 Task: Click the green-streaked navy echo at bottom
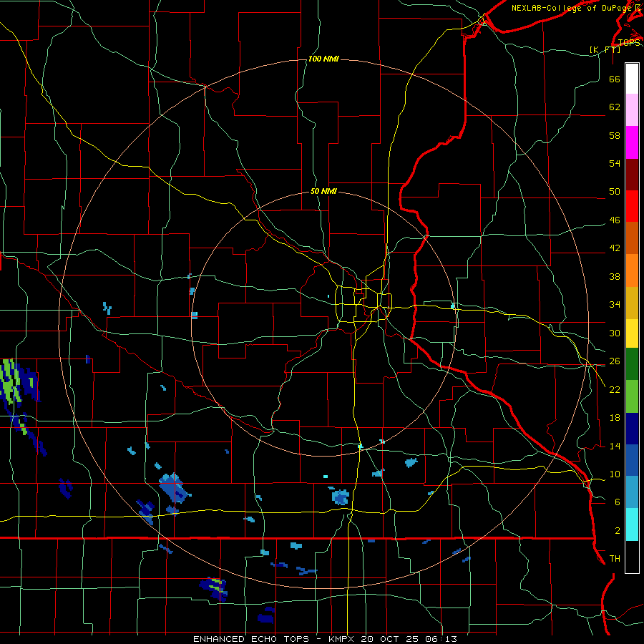214,589
